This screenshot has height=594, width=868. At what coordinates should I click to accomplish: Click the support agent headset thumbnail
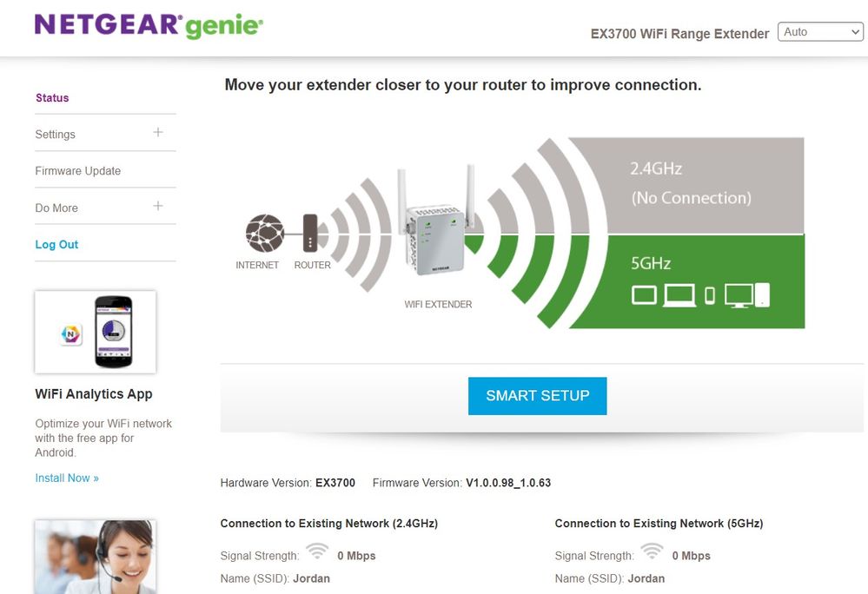(x=96, y=557)
